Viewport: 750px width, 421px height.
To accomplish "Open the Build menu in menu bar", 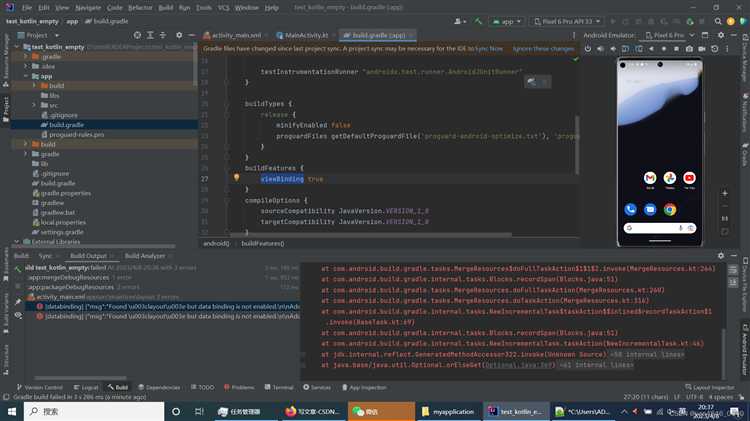I will (165, 8).
